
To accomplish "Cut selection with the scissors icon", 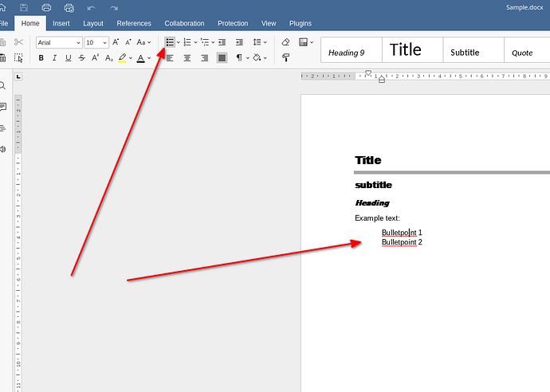I will coord(18,42).
